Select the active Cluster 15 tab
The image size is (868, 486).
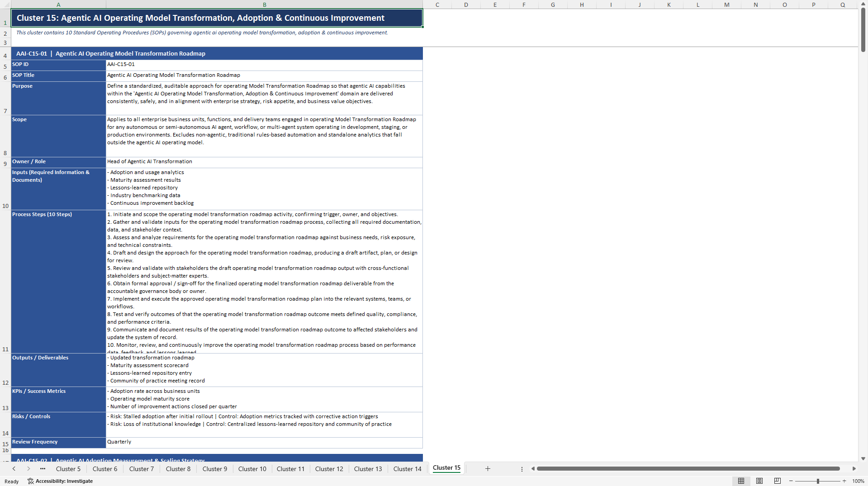tap(446, 468)
